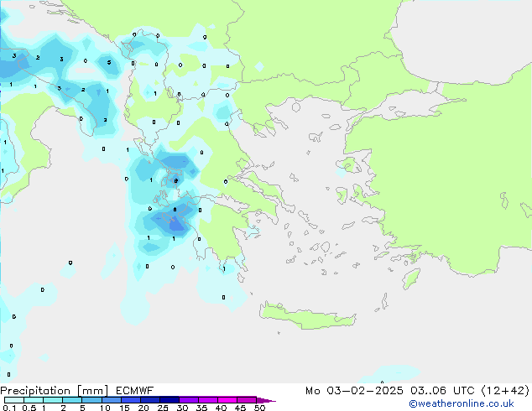Pick the 1–2 mm legend swatch

[53, 400]
